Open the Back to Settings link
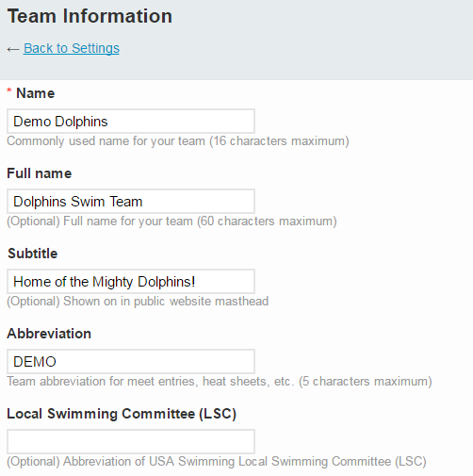 [72, 48]
